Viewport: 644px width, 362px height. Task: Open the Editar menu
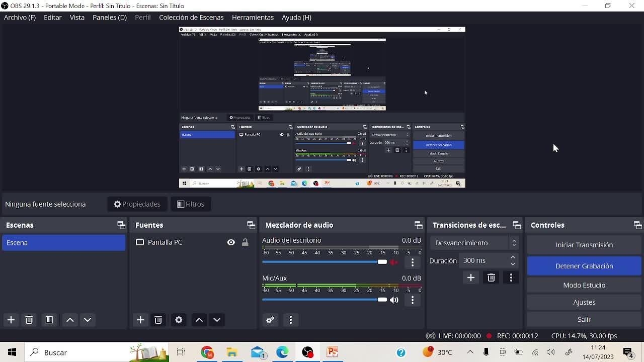53,17
